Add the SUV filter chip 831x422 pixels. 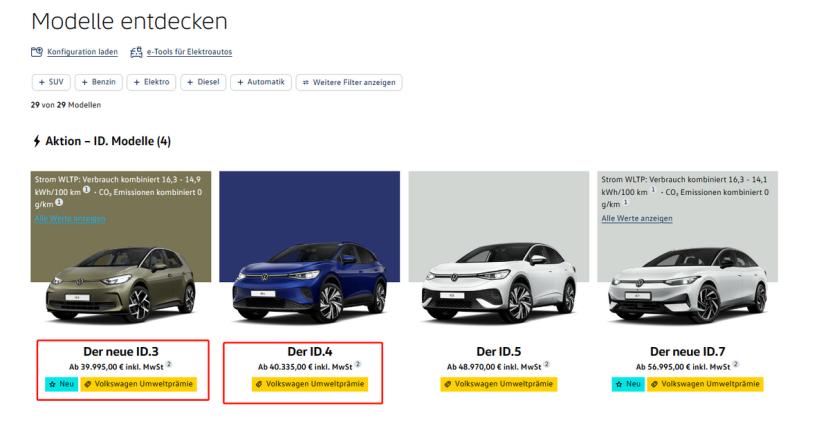tap(51, 82)
